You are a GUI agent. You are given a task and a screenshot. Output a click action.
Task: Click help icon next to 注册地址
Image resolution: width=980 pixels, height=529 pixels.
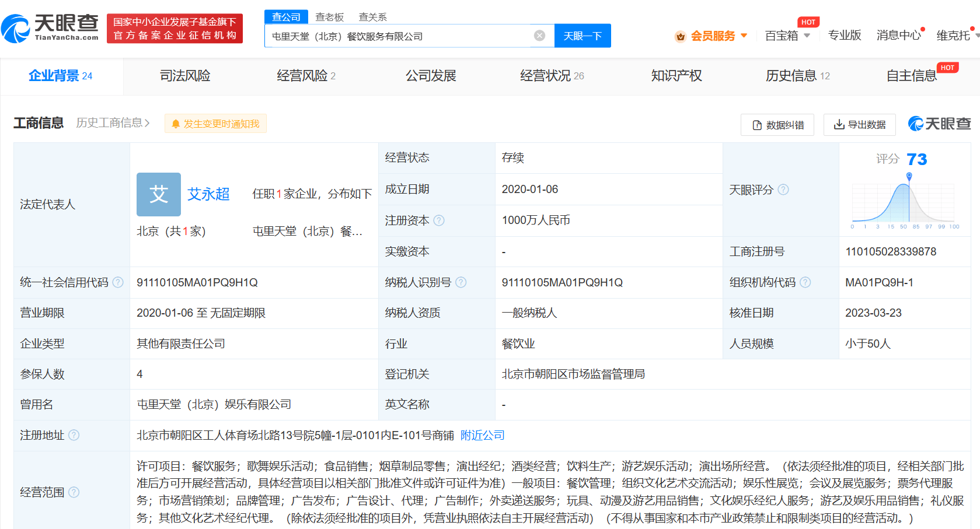(74, 435)
